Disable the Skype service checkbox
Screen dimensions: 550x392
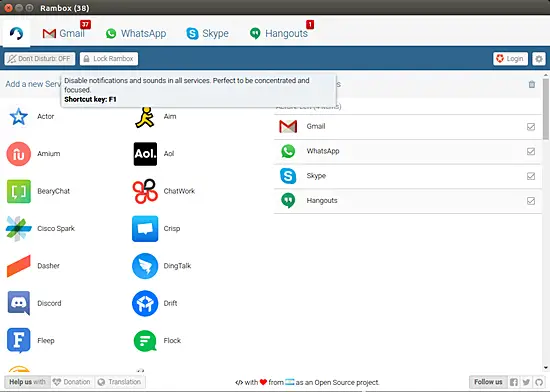[x=531, y=176]
